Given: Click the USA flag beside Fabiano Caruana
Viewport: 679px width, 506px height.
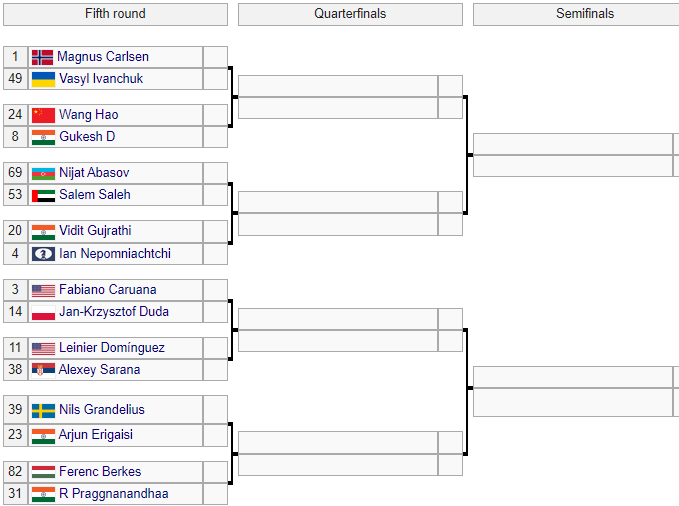Looking at the screenshot, I should [43, 290].
